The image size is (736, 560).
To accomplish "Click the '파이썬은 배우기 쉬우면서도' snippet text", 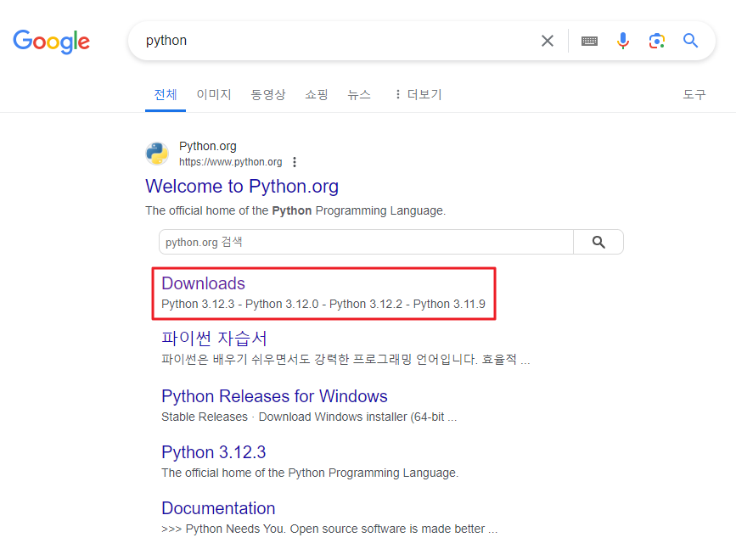I will [346, 360].
